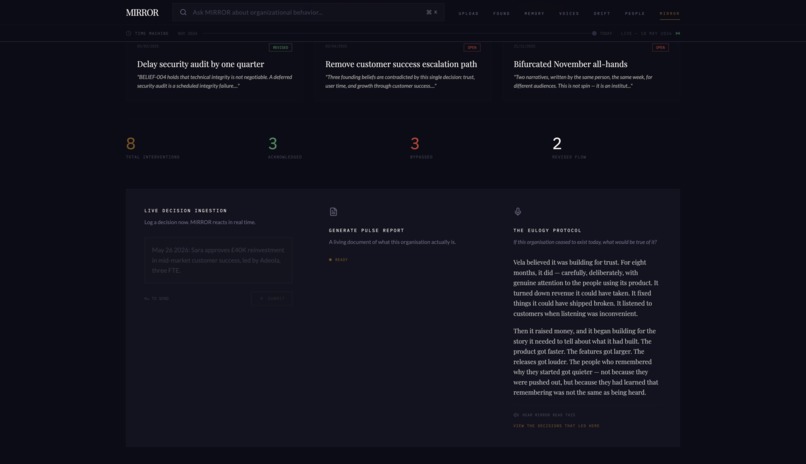Click the live indicator icon at timeline end

click(677, 33)
